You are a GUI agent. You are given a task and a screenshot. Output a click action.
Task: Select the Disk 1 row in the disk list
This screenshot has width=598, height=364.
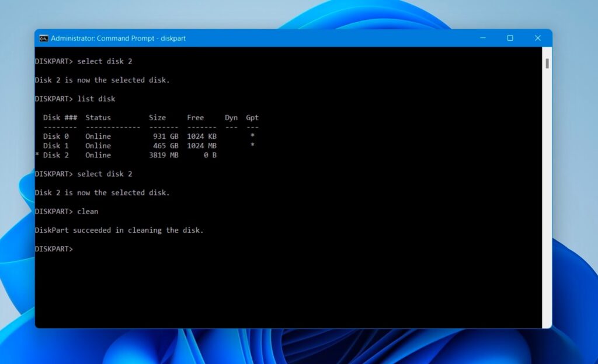click(x=55, y=145)
